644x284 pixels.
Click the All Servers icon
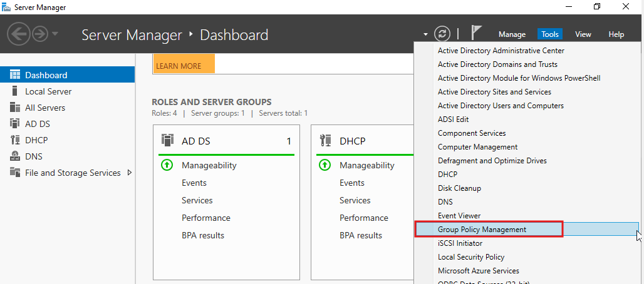[x=15, y=108]
